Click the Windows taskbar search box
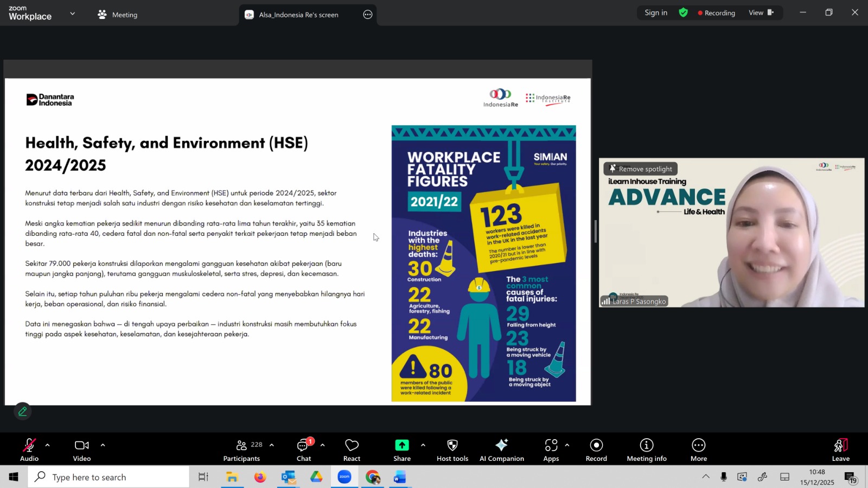The image size is (868, 488). (108, 477)
